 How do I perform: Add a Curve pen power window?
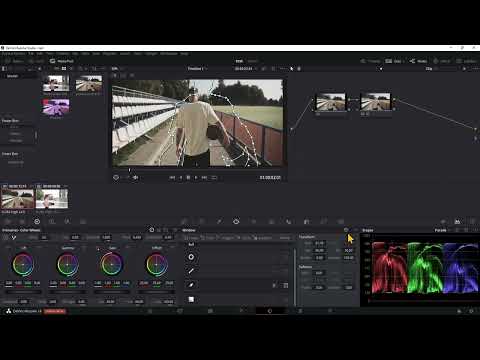pyautogui.click(x=191, y=285)
